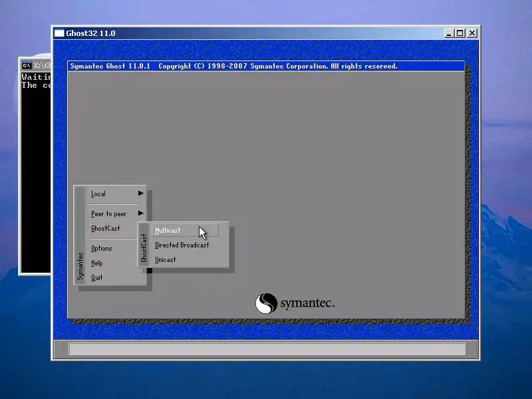Click the status bar field at window bottom
This screenshot has height=399, width=532.
point(267,348)
